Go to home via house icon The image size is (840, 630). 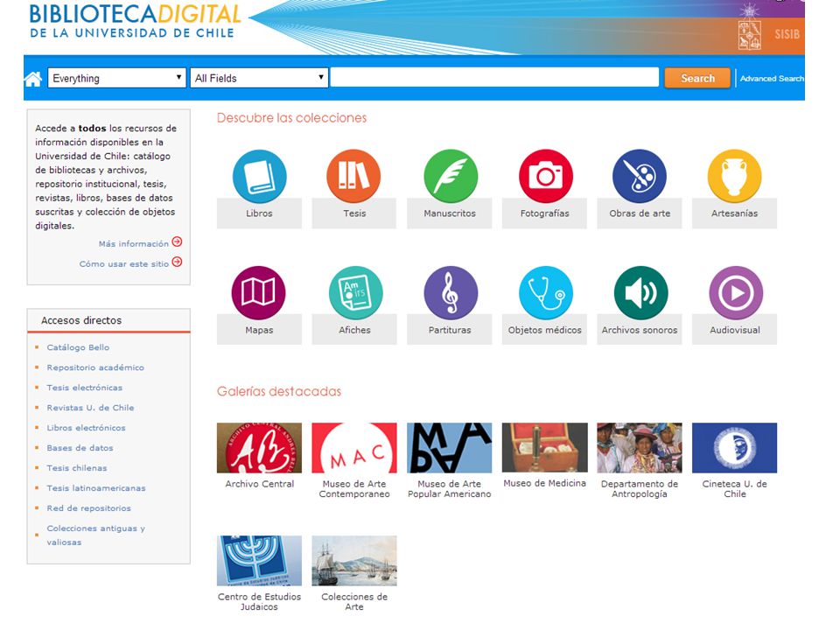(33, 79)
